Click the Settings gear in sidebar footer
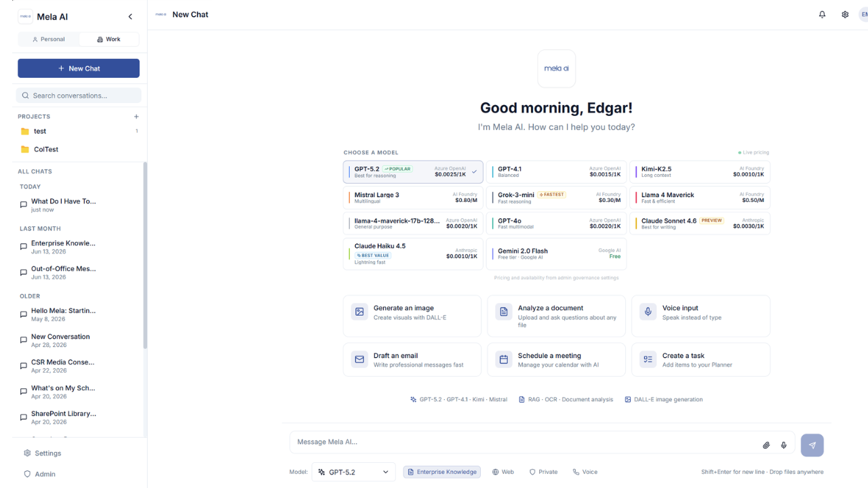This screenshot has height=488, width=868. click(27, 453)
